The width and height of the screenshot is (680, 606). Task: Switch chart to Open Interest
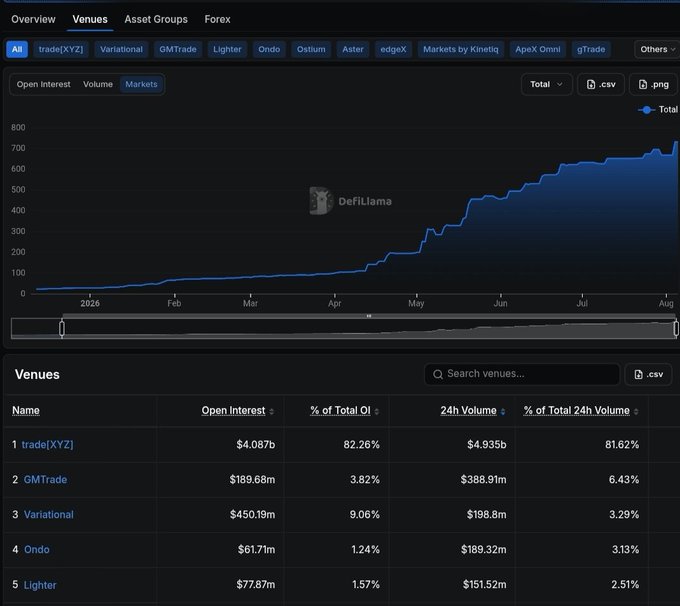coord(43,84)
